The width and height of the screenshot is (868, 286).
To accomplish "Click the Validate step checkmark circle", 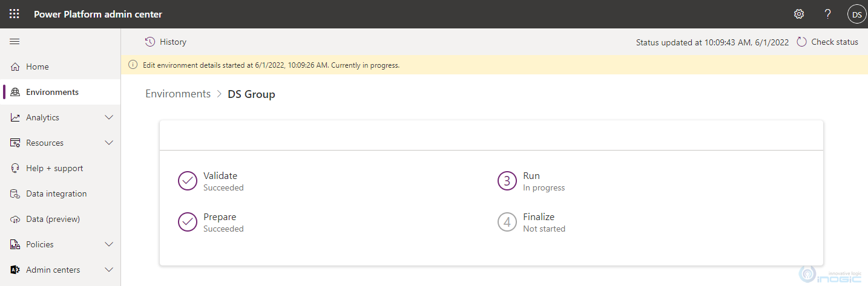I will 188,181.
